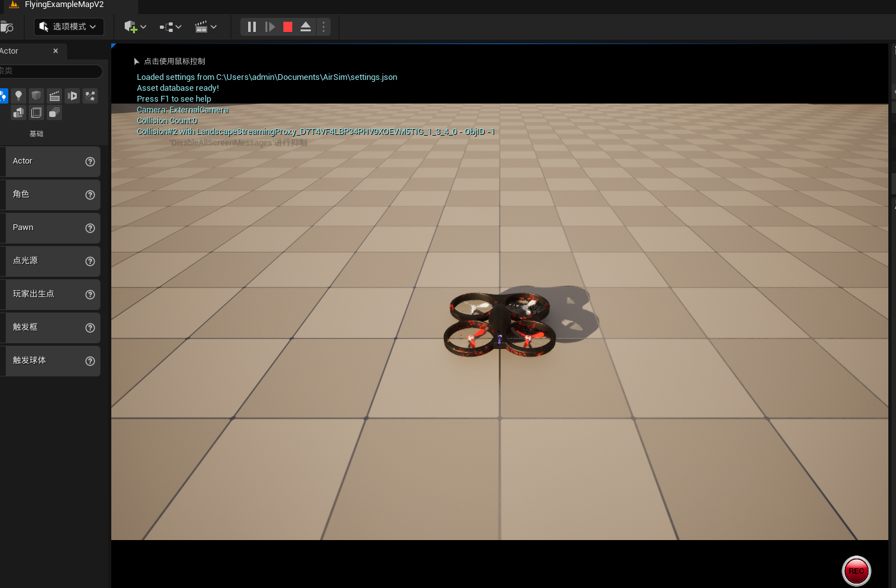Stop the Play-In-Editor session
The height and width of the screenshot is (588, 896).
pos(287,26)
